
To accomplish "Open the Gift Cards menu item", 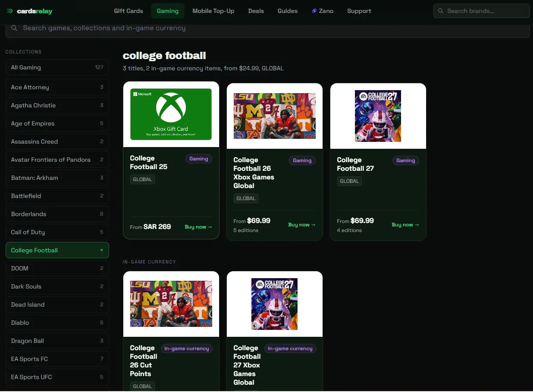I will (129, 11).
